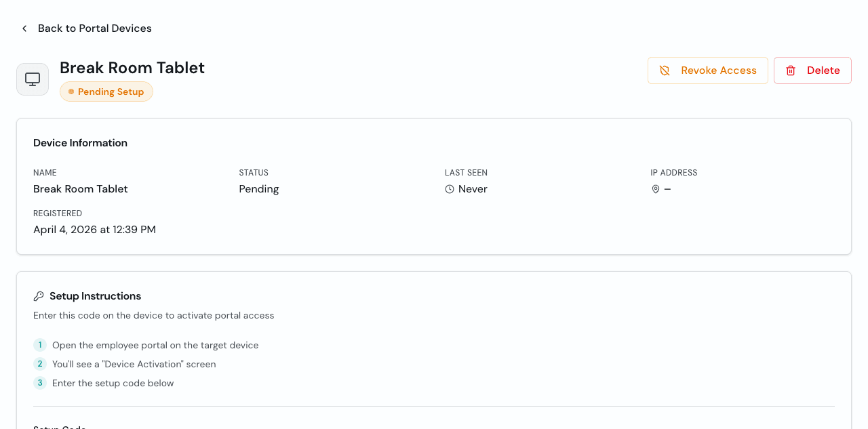Screen dimensions: 868x429
Task: Select the Break Room Tablet page title
Action: tap(132, 67)
